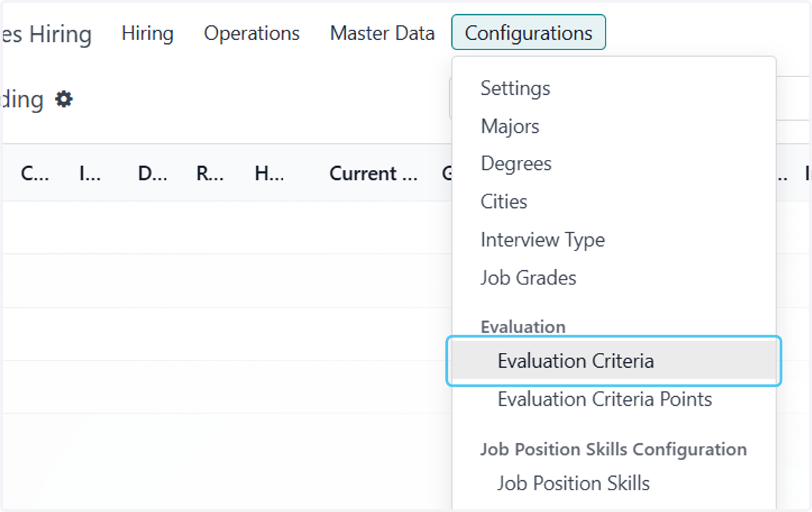
Task: Open Job Grades entry
Action: point(528,278)
